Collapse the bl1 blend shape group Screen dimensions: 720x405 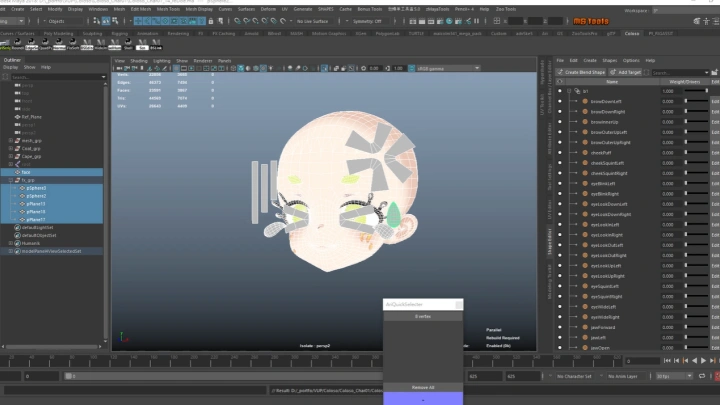pyautogui.click(x=569, y=91)
